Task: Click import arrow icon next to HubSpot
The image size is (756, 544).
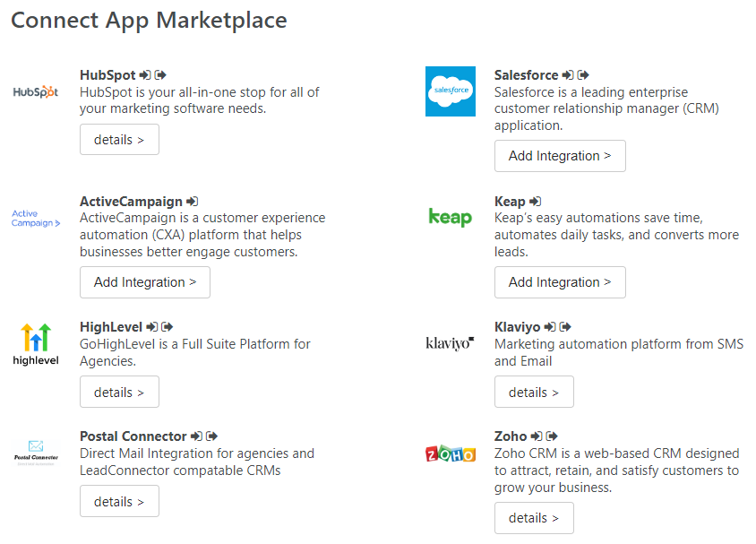Action: click(x=144, y=75)
